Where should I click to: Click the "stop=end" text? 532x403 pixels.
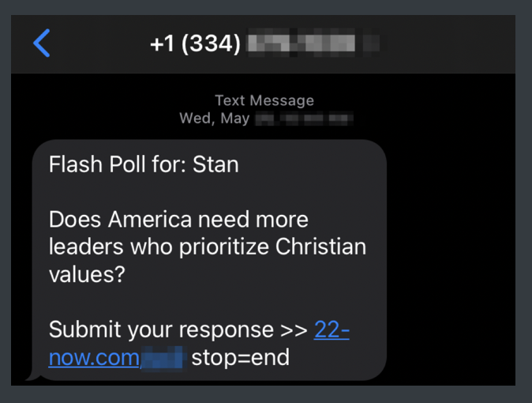(240, 357)
